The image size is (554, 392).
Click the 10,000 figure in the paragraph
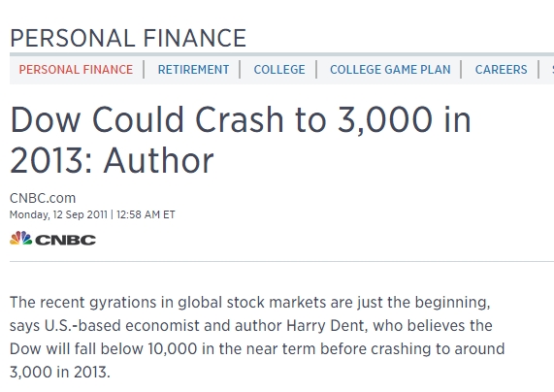pyautogui.click(x=173, y=349)
